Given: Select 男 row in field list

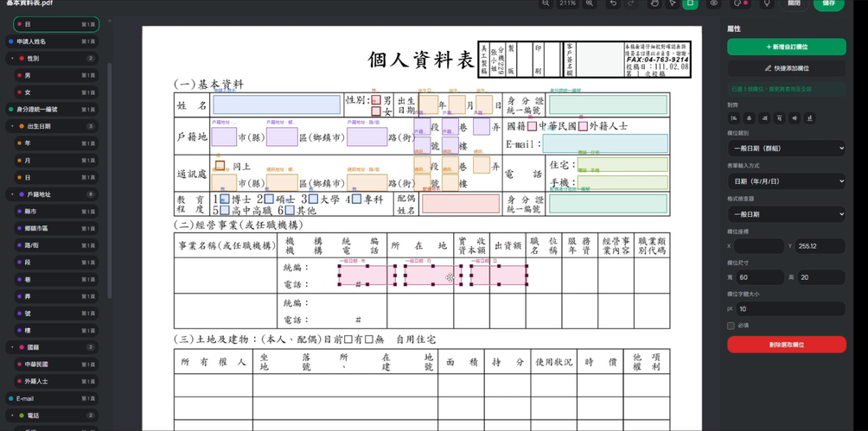Looking at the screenshot, I should pyautogui.click(x=56, y=75).
